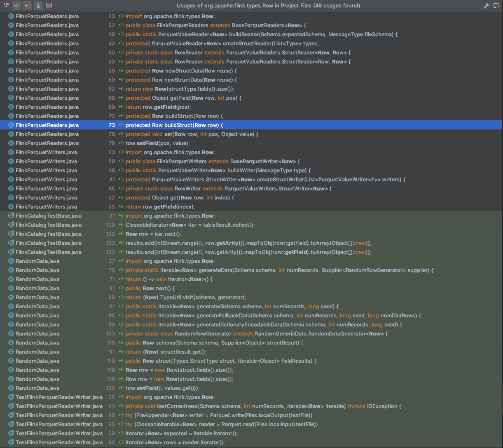This screenshot has height=448, width=503.
Task: Click the scroll-to-source download-style icon in toolbar
Action: pos(6,6)
